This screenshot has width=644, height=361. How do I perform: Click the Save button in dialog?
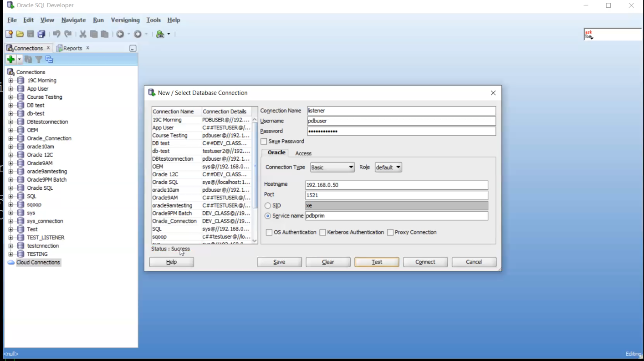pos(280,262)
